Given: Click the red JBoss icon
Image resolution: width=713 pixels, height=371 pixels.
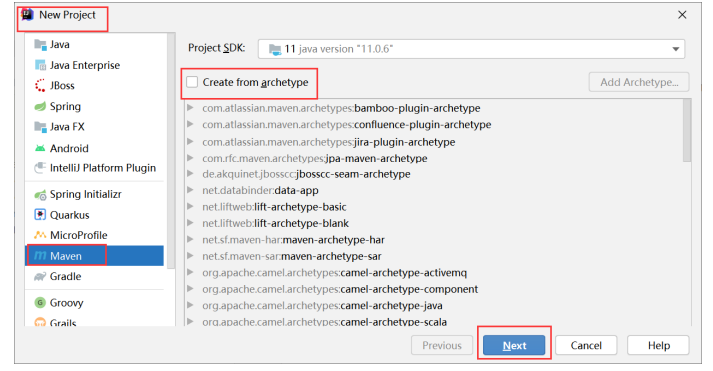Looking at the screenshot, I should click(x=40, y=85).
